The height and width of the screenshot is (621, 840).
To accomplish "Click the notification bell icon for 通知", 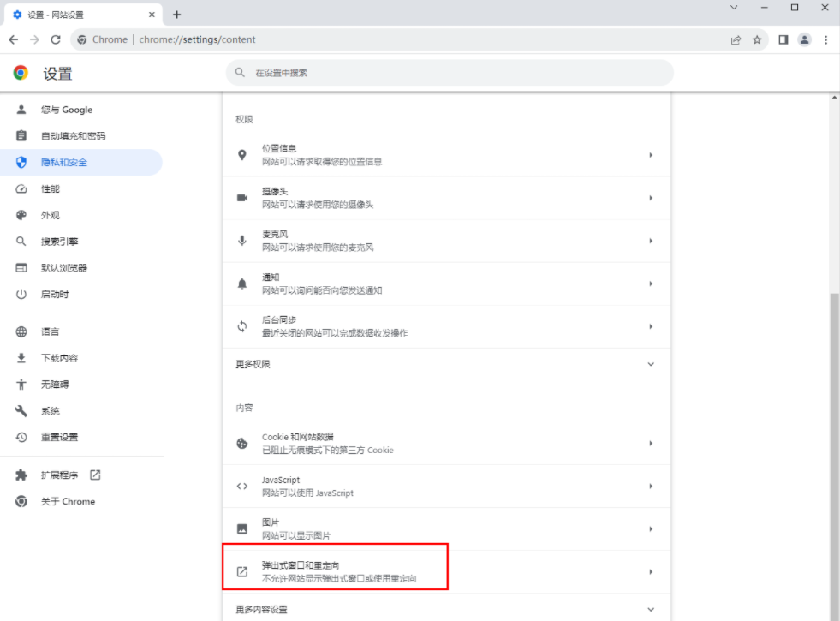I will 242,283.
